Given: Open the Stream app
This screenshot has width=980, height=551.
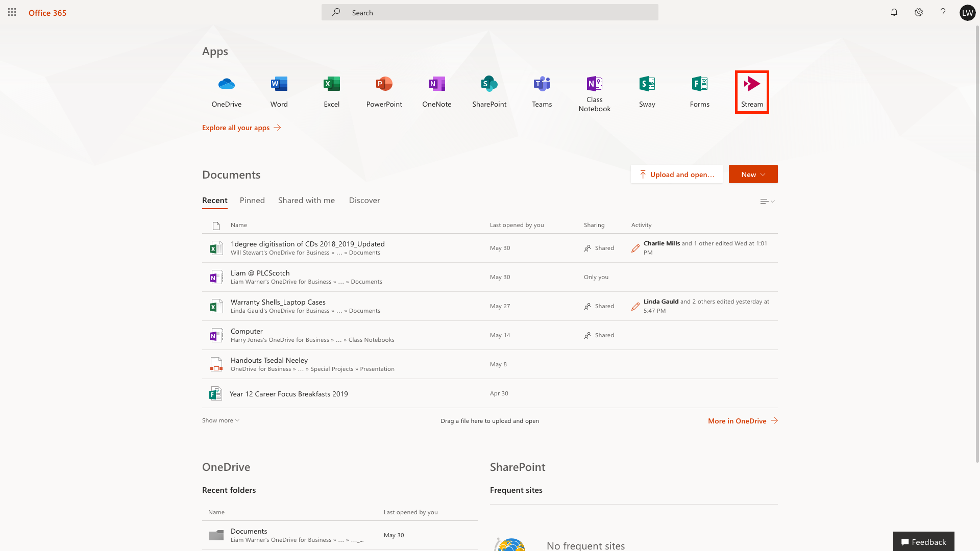Looking at the screenshot, I should [x=752, y=92].
